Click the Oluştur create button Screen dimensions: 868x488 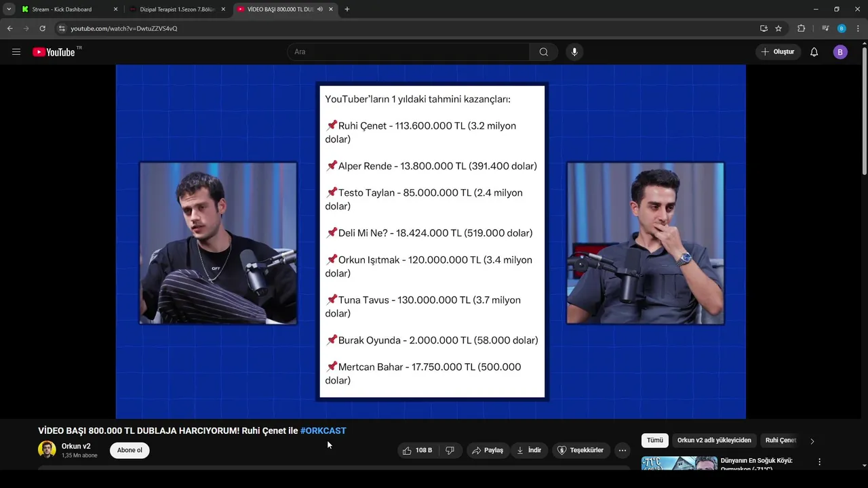click(x=778, y=52)
